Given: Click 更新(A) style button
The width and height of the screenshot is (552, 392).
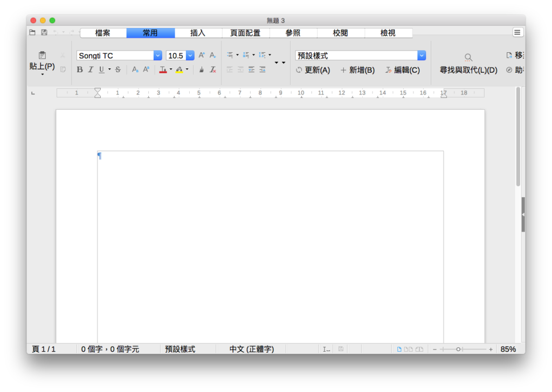Looking at the screenshot, I should (313, 70).
